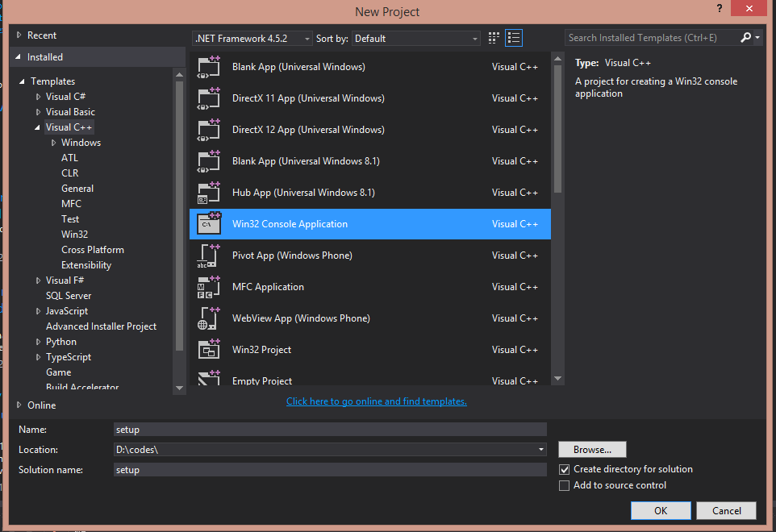
Task: Enable Add to source control checkbox
Action: [x=564, y=485]
